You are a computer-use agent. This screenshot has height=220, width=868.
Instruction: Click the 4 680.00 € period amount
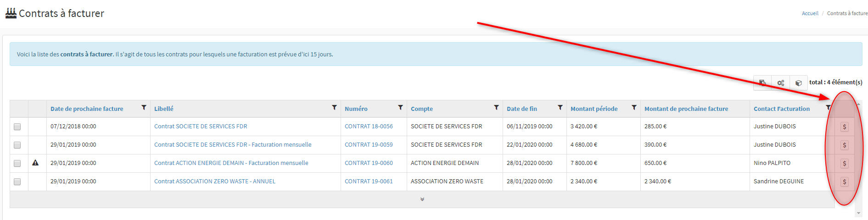584,145
